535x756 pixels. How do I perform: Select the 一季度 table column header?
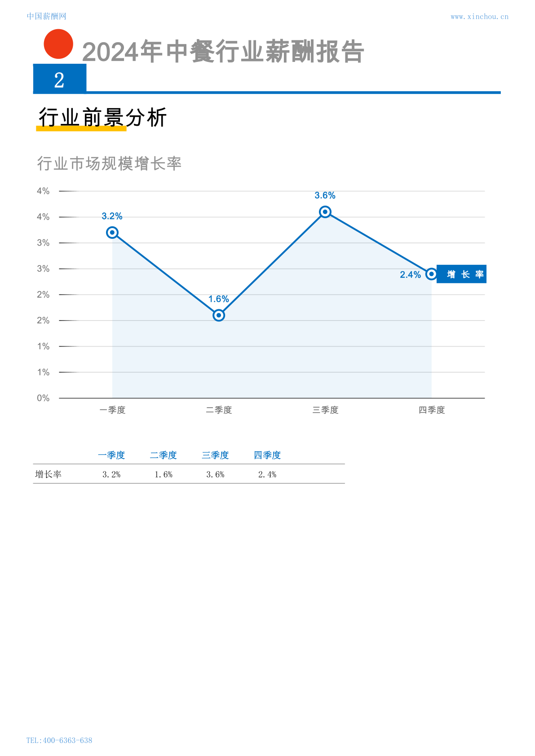(111, 455)
